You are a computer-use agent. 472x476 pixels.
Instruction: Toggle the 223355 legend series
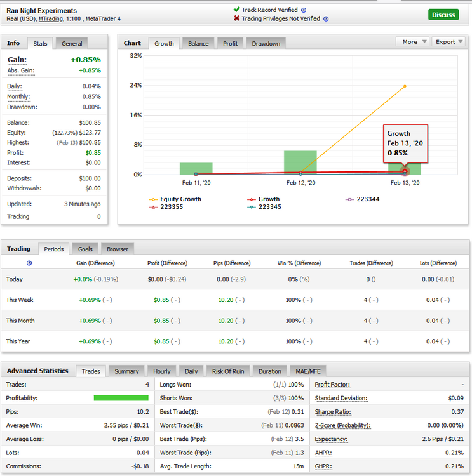tap(166, 207)
